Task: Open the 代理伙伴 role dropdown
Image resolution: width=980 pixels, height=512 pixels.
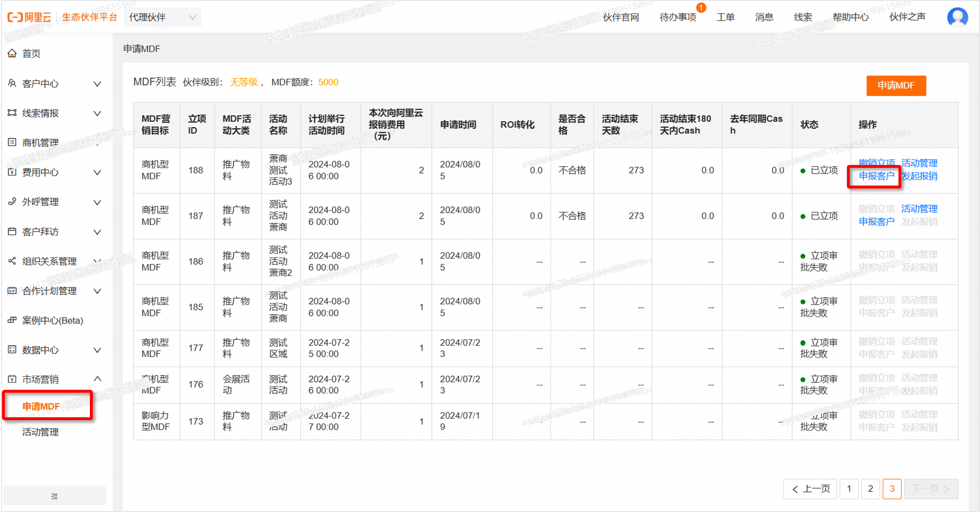Action: click(x=162, y=18)
